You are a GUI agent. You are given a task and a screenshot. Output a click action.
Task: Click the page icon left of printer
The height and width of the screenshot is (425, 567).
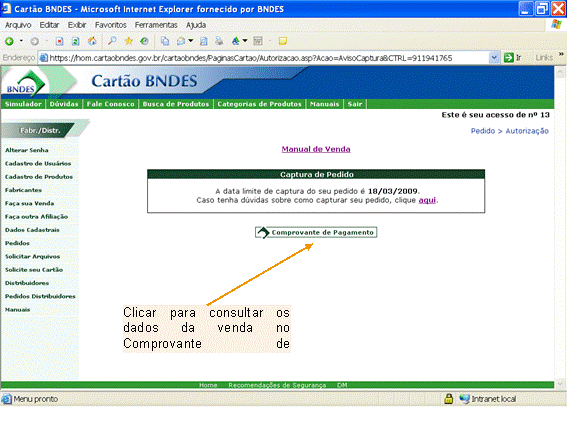(204, 41)
